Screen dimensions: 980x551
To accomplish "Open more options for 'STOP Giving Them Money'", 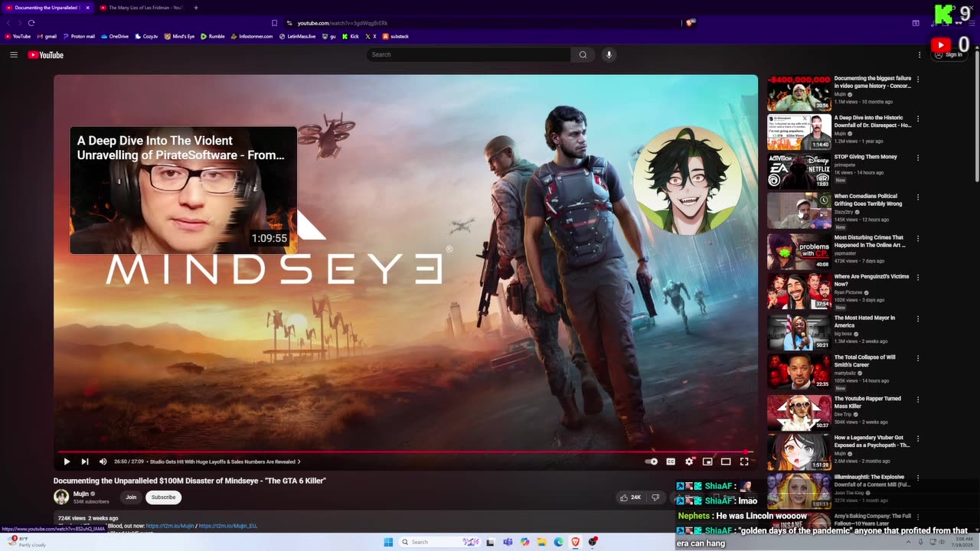I will [918, 158].
